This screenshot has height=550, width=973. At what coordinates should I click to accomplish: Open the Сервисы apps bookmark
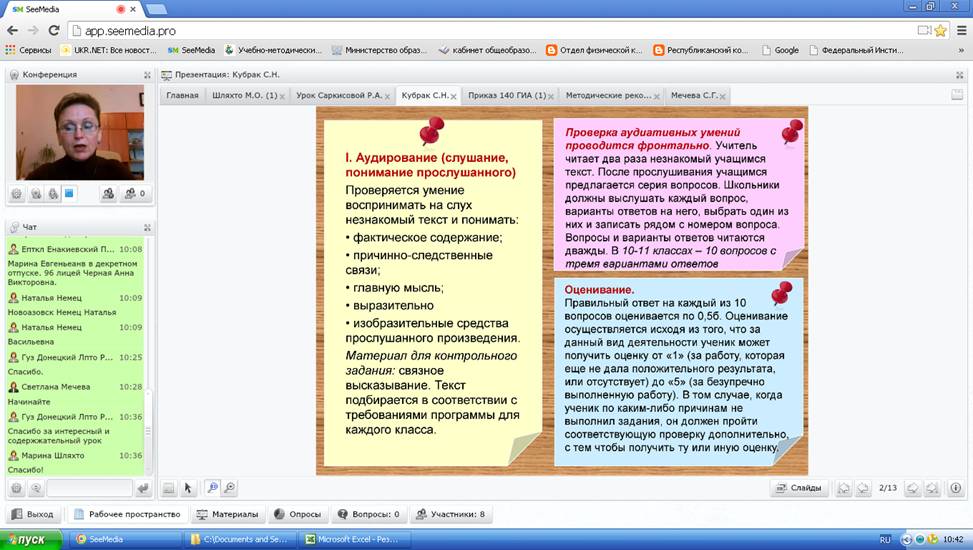(29, 50)
